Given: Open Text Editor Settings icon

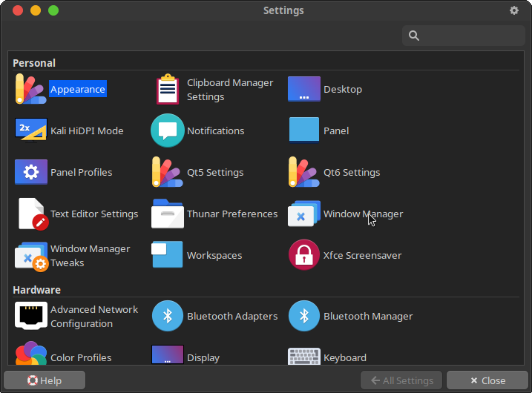Looking at the screenshot, I should click(x=32, y=214).
